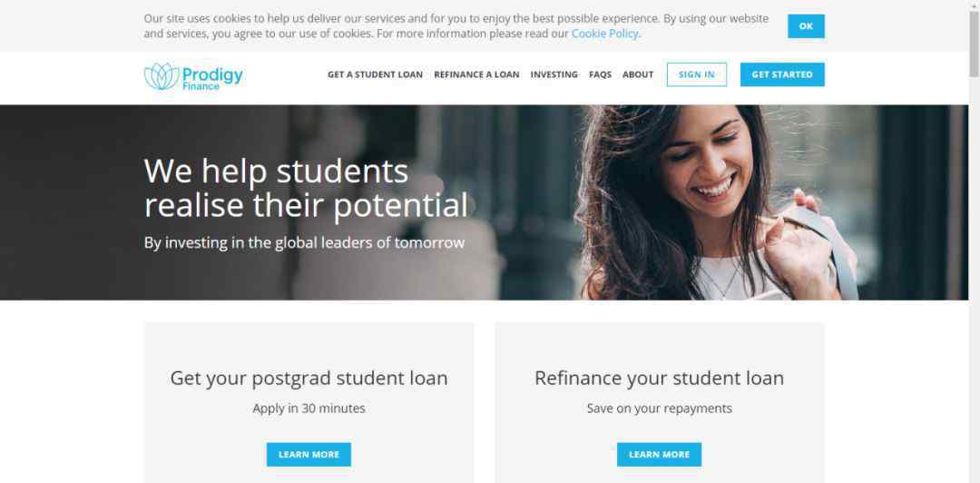This screenshot has width=980, height=483.
Task: Select the Refinance your student loan heading
Action: 659,379
